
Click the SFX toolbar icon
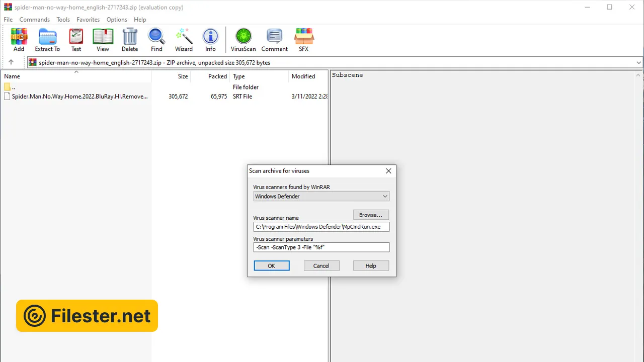click(x=304, y=40)
